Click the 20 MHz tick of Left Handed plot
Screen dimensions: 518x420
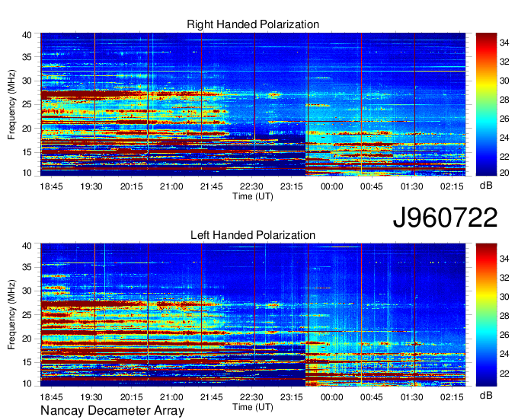coord(27,339)
